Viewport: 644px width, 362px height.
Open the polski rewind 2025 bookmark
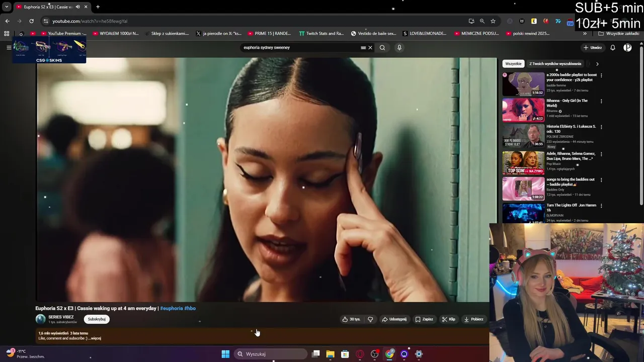pyautogui.click(x=527, y=34)
